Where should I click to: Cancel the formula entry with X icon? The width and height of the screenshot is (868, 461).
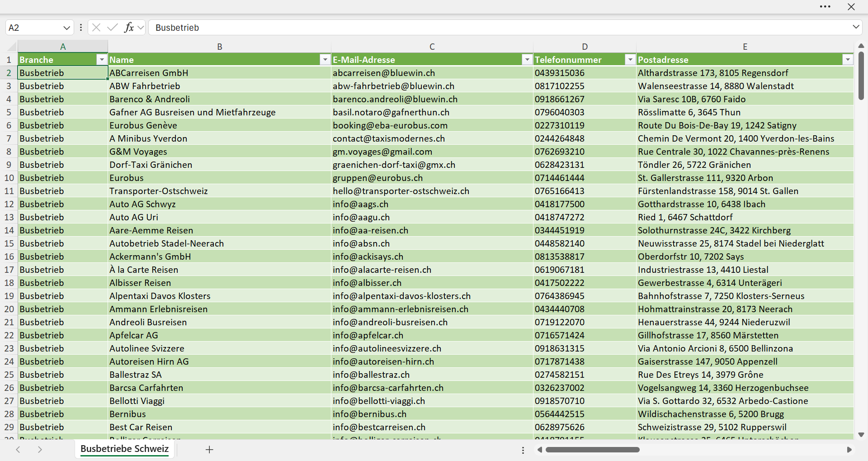(x=96, y=28)
